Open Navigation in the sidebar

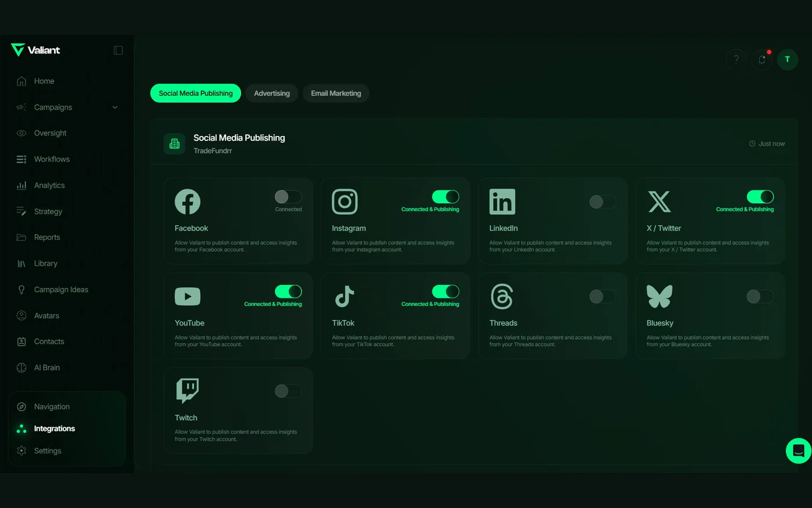coord(52,407)
